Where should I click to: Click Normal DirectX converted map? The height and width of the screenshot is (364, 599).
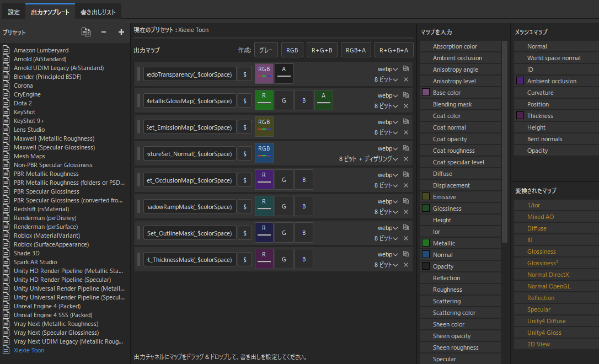(548, 275)
